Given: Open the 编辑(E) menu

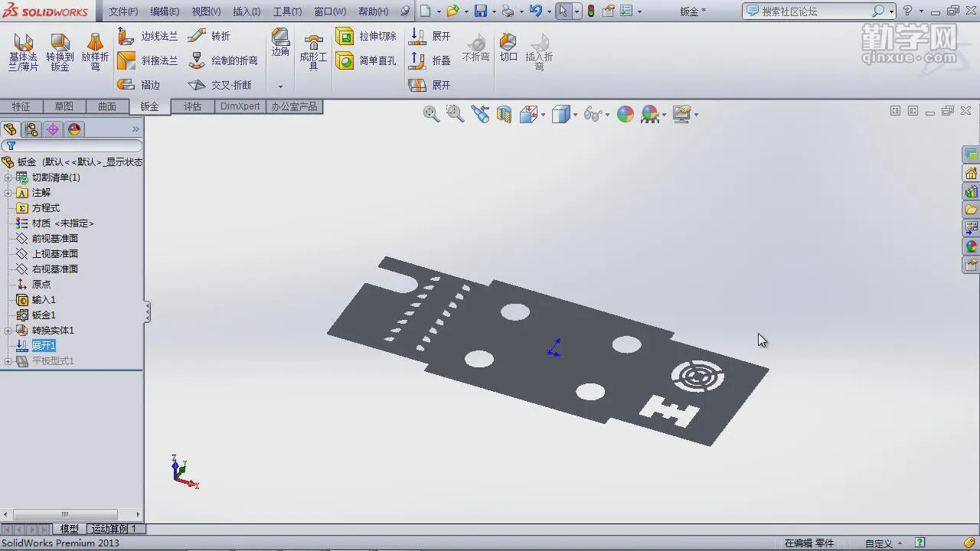Looking at the screenshot, I should [x=165, y=11].
